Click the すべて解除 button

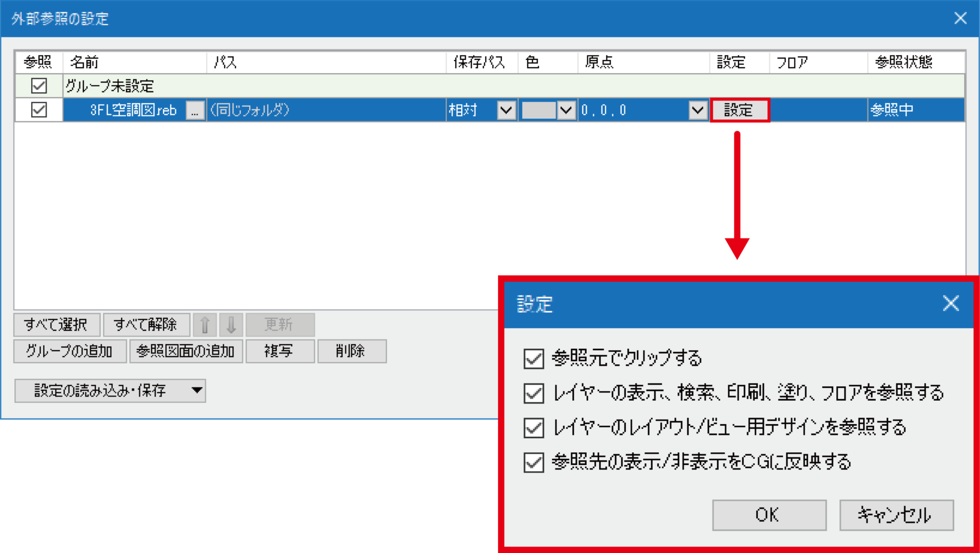pos(147,325)
